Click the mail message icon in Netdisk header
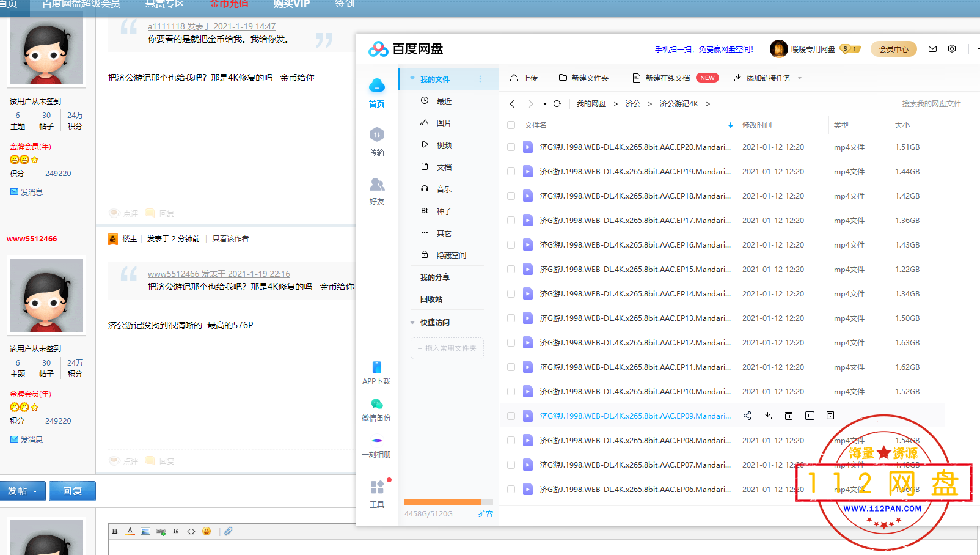 [932, 49]
